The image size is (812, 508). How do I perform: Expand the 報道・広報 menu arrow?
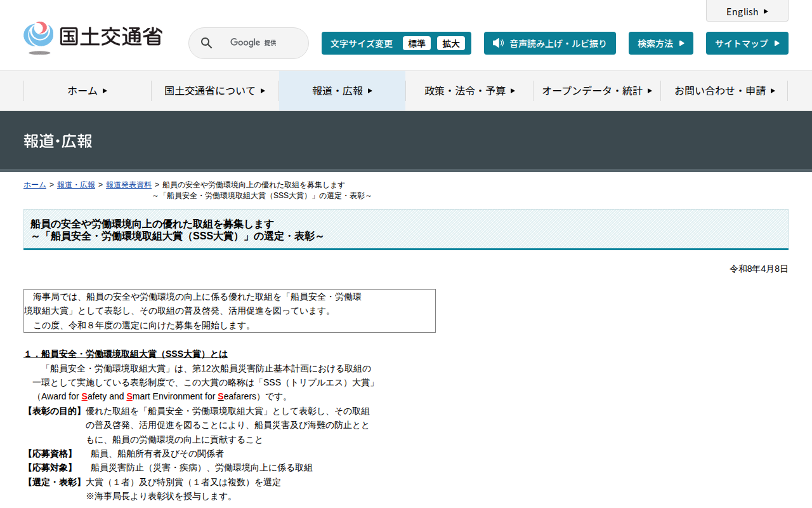370,91
